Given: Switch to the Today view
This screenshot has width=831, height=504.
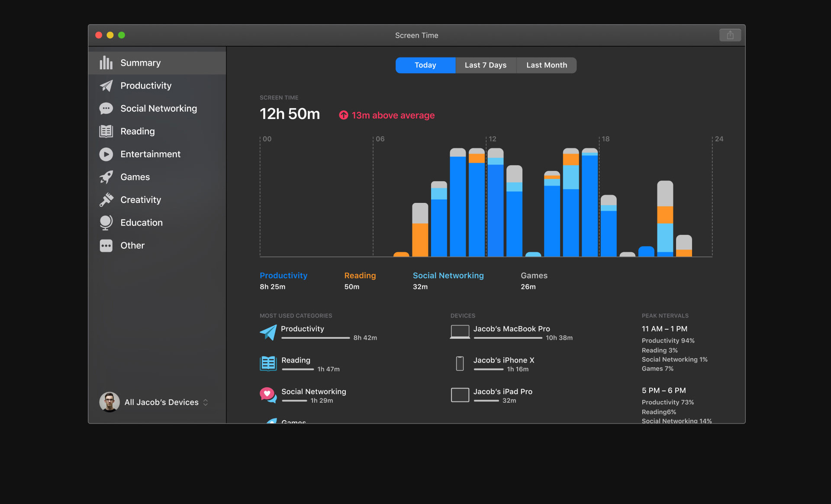Looking at the screenshot, I should pyautogui.click(x=425, y=65).
